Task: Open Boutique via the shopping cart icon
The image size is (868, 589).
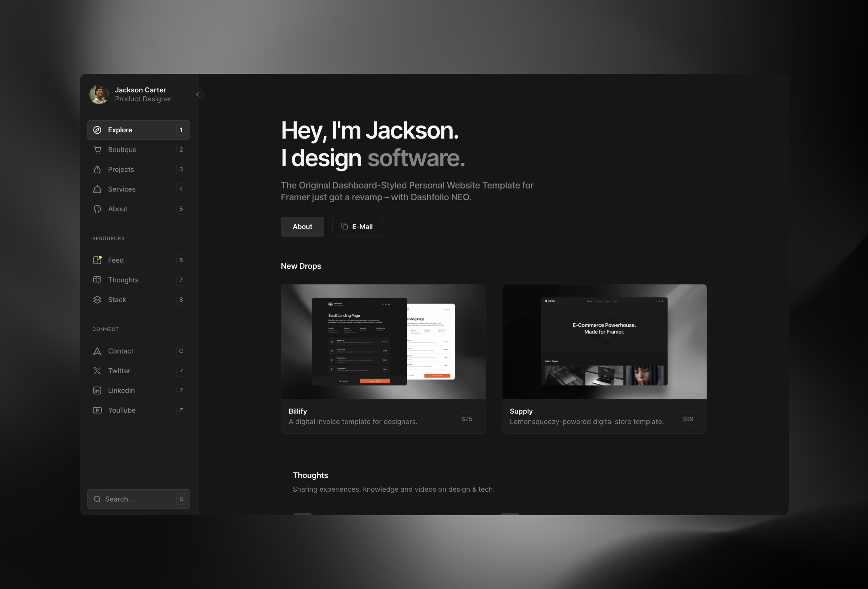Action: 97,149
